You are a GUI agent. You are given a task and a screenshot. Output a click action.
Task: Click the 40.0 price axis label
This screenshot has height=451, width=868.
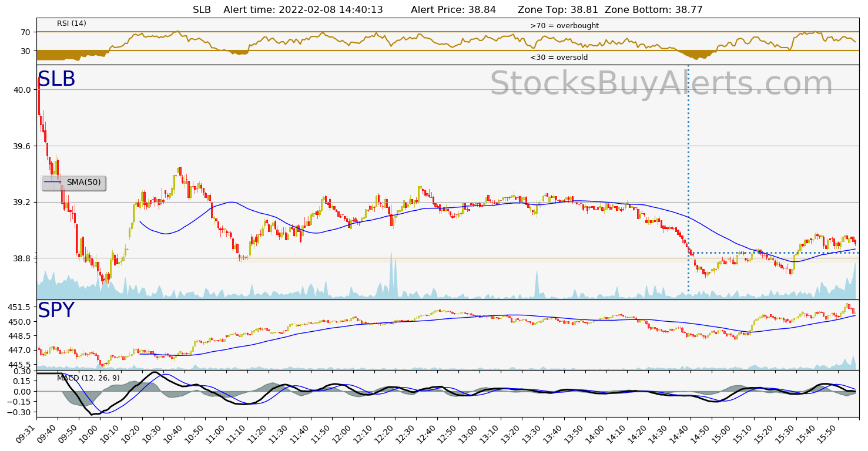tap(22, 90)
